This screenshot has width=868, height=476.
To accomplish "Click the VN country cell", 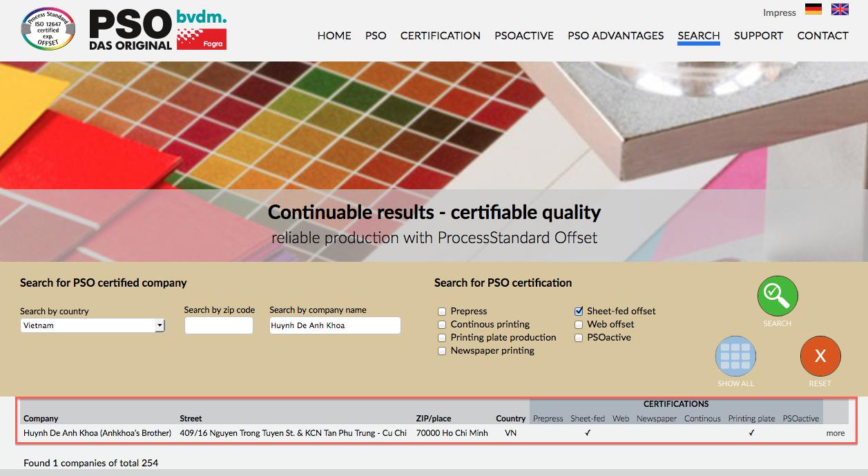I will 511,433.
